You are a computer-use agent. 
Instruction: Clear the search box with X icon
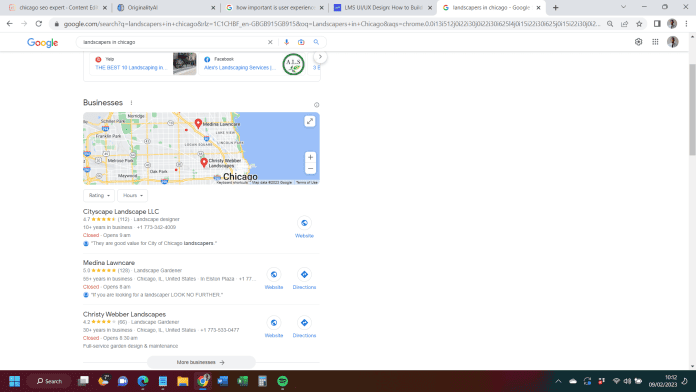pos(270,42)
